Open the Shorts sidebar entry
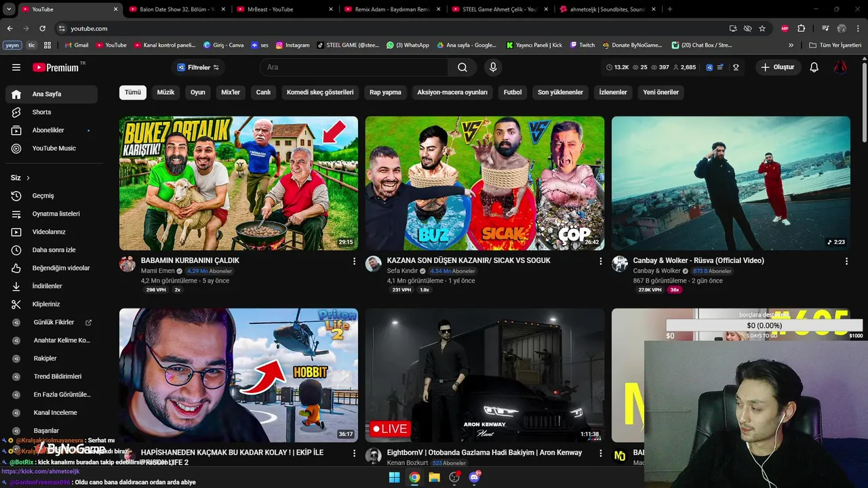This screenshot has width=868, height=488. pos(52,112)
